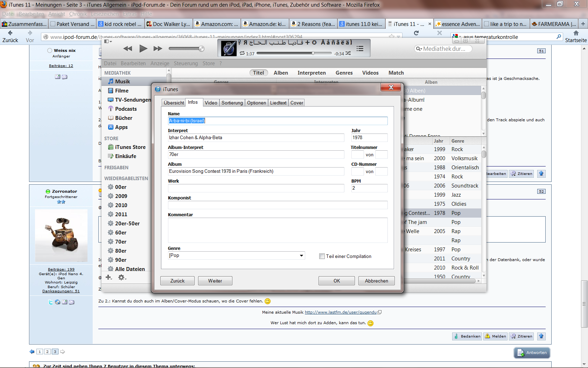The height and width of the screenshot is (368, 588).
Task: Select the 20er-50er smart playlist
Action: click(127, 223)
